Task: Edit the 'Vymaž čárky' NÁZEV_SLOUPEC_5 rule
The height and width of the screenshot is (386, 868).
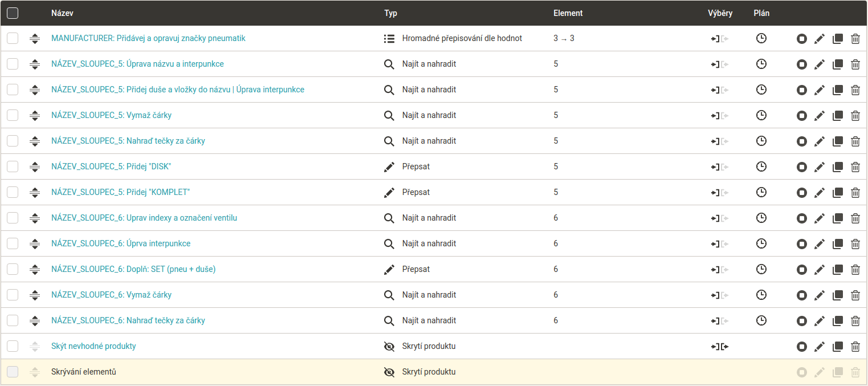Action: click(x=819, y=116)
